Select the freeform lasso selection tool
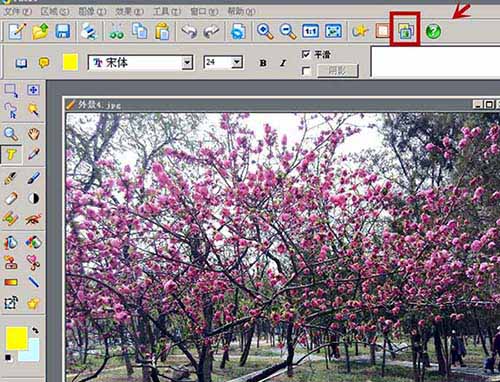 pyautogui.click(x=11, y=110)
